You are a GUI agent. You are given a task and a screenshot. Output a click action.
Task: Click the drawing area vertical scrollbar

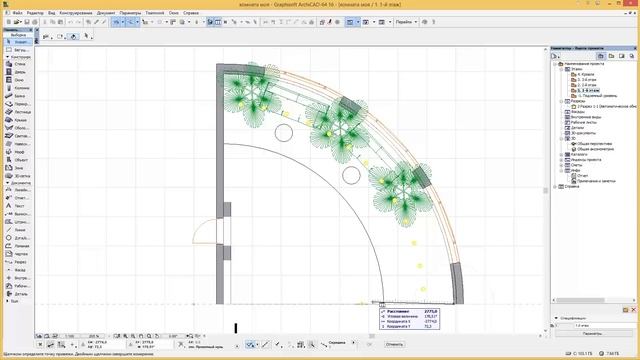(545, 190)
